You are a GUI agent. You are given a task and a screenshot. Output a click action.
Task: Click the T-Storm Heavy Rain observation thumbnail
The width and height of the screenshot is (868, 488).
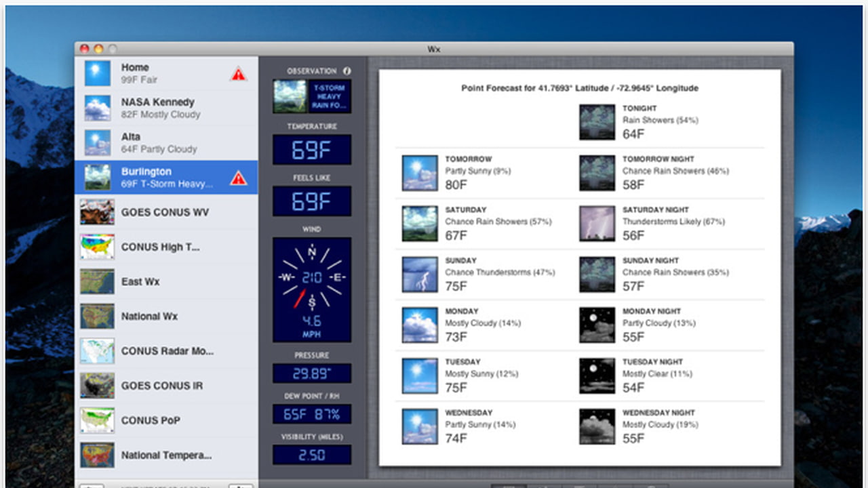tap(312, 96)
